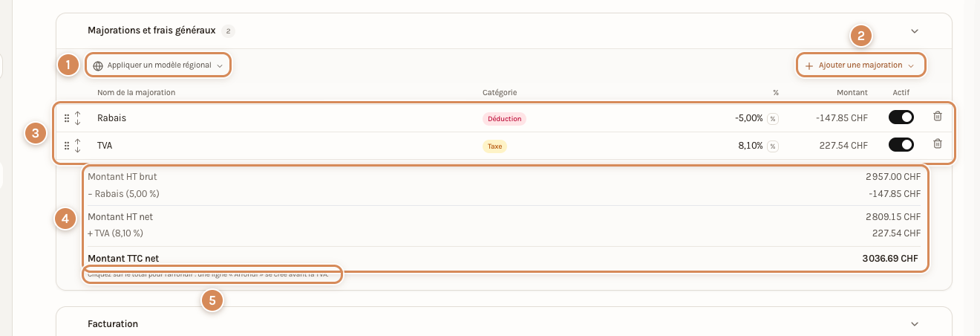Click the Déduction category badge
The image size is (980, 336).
(x=505, y=118)
